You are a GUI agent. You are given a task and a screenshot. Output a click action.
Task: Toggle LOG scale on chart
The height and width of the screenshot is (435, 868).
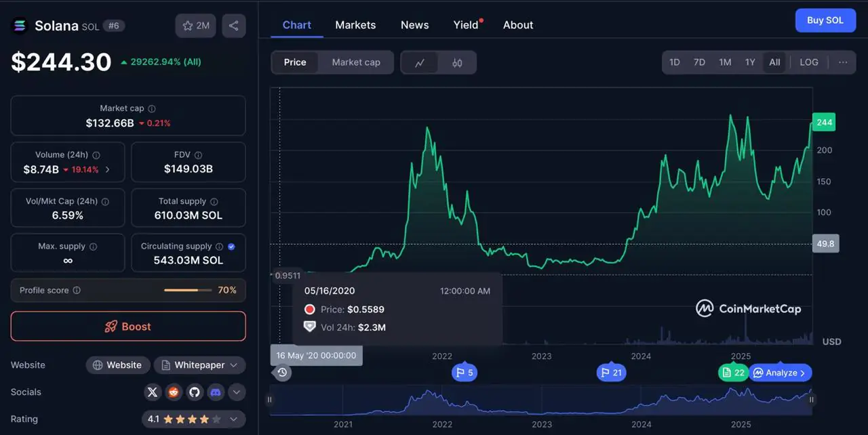pos(809,62)
